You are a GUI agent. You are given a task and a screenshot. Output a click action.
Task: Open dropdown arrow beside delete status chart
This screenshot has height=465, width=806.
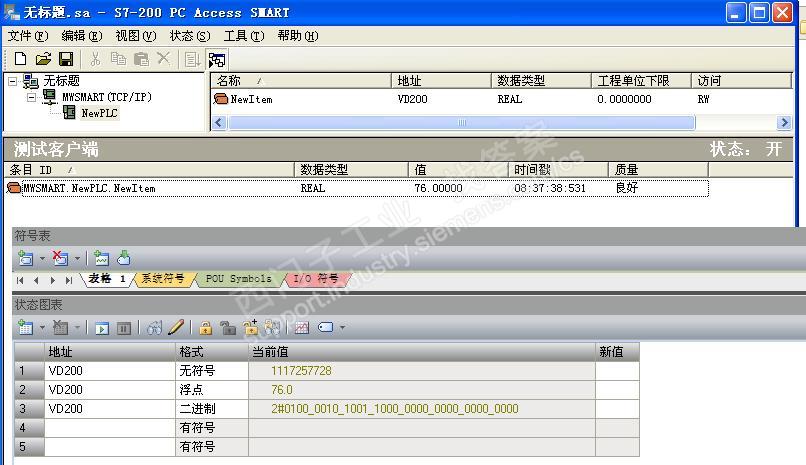[77, 328]
